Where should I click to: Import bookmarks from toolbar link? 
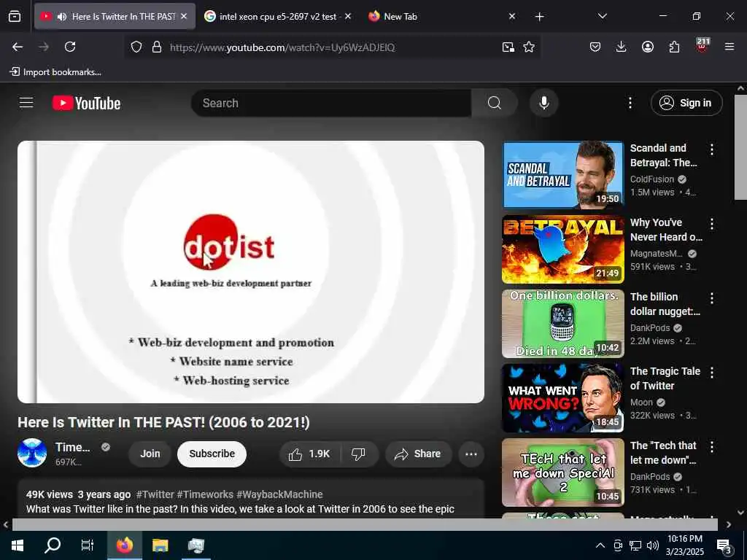coord(55,72)
